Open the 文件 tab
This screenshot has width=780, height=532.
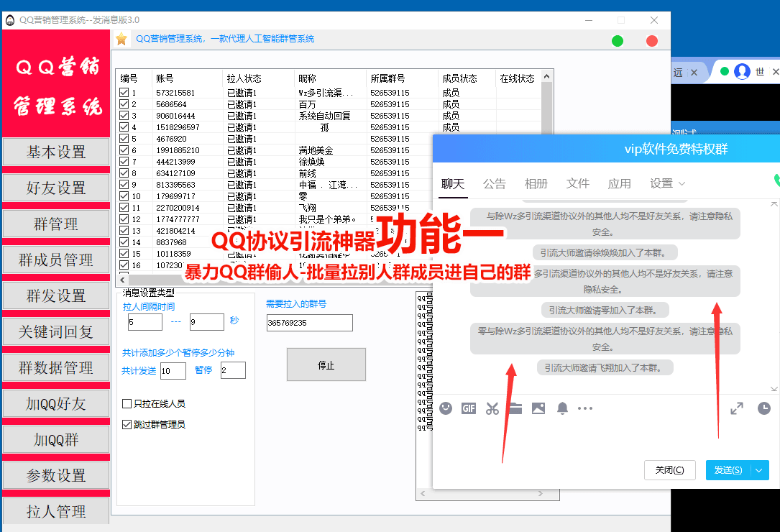(578, 183)
